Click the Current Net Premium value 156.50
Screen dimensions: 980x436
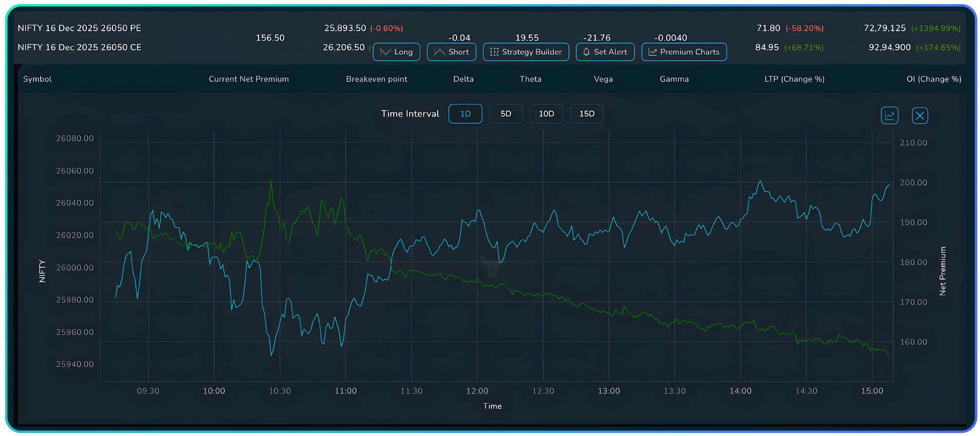(270, 38)
